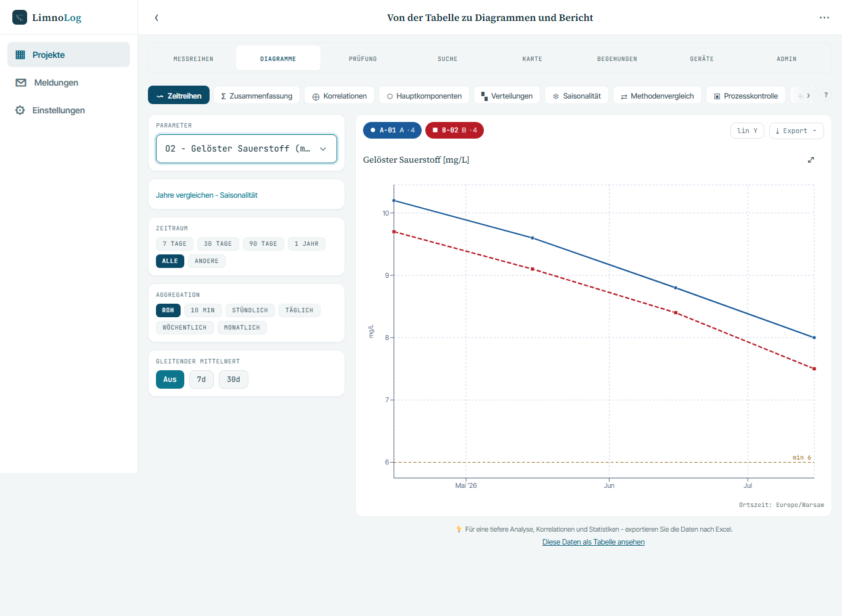This screenshot has width=842, height=616.
Task: Open the Hauptkomponenten view
Action: 424,95
